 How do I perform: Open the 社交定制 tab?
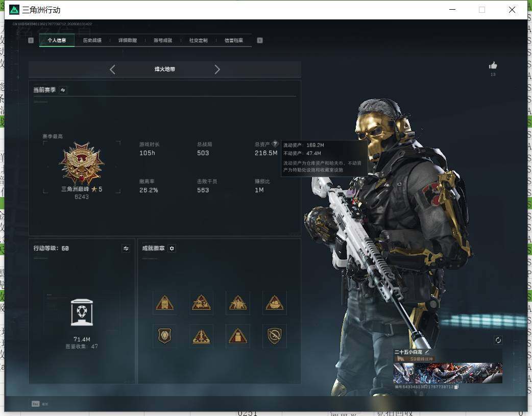pyautogui.click(x=199, y=40)
